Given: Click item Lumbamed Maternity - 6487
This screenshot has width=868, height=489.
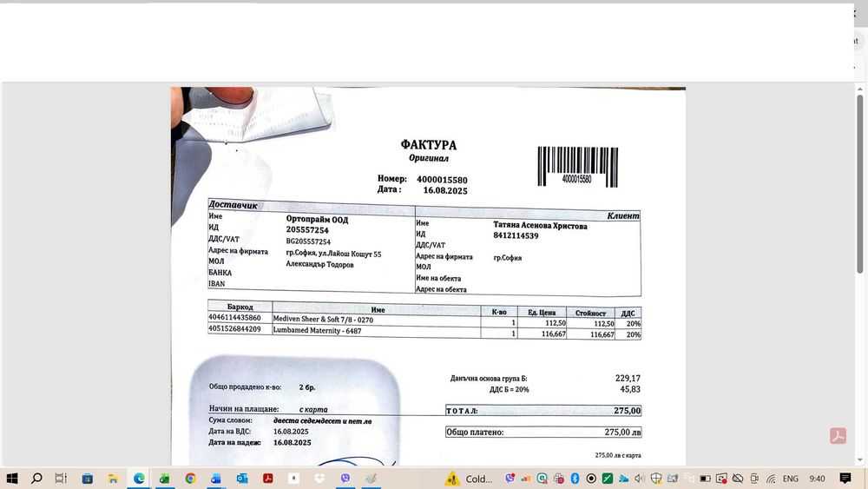Looking at the screenshot, I should pos(317,331).
